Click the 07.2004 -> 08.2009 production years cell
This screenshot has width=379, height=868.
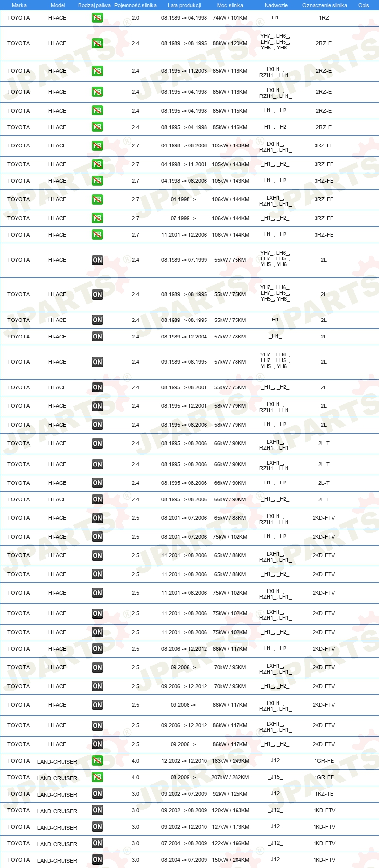184,843
